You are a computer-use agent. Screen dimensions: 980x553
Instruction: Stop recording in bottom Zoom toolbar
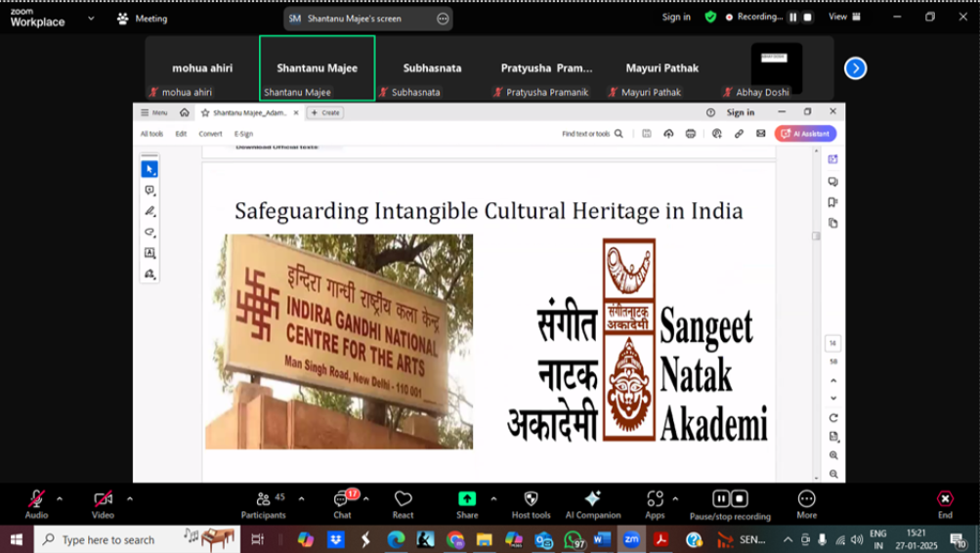coord(740,498)
